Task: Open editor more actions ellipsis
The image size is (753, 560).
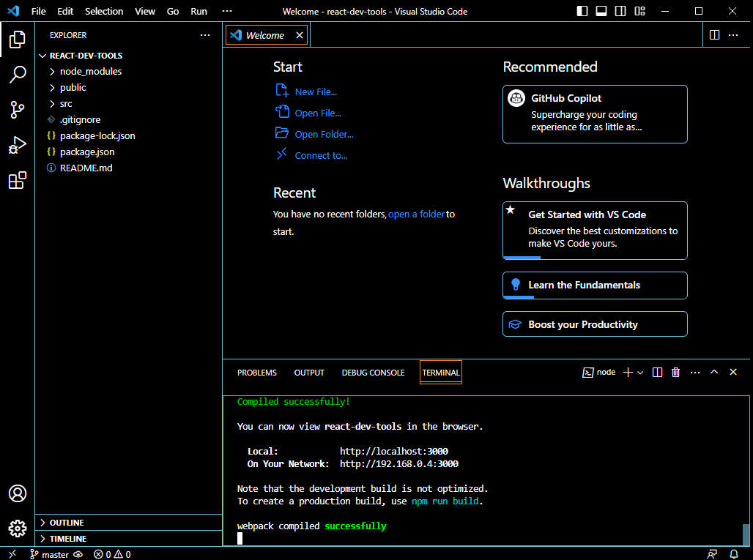Action: point(733,35)
